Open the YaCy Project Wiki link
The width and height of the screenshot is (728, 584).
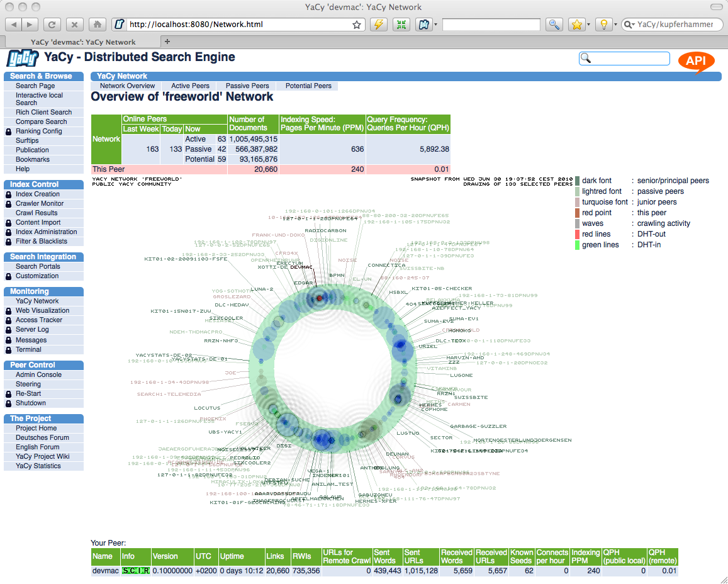(x=42, y=457)
